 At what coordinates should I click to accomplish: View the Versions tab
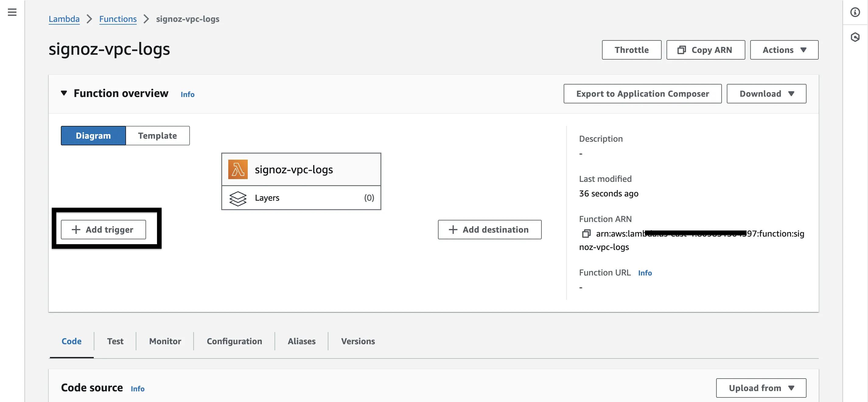point(358,341)
